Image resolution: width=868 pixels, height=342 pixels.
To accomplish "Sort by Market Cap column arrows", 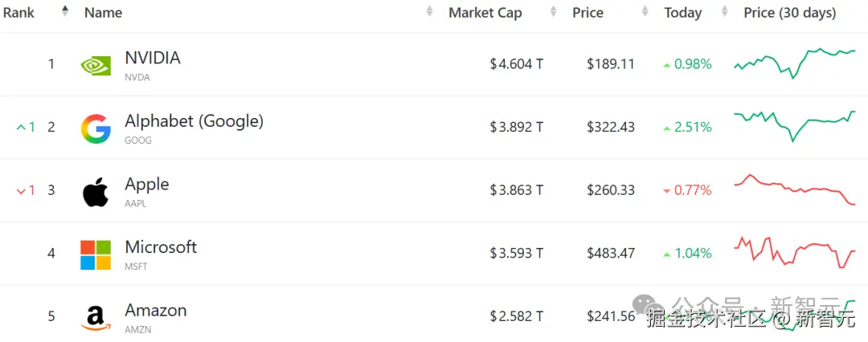I will (x=553, y=12).
